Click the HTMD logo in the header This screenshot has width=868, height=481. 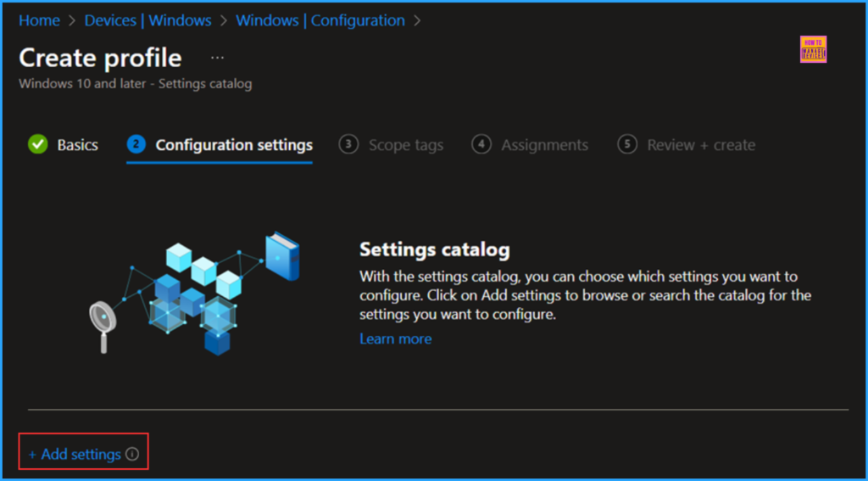pos(813,49)
